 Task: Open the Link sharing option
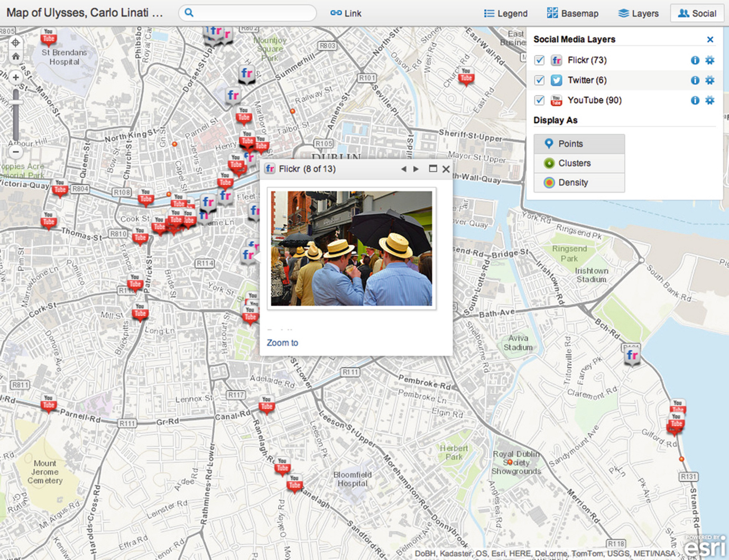point(346,13)
